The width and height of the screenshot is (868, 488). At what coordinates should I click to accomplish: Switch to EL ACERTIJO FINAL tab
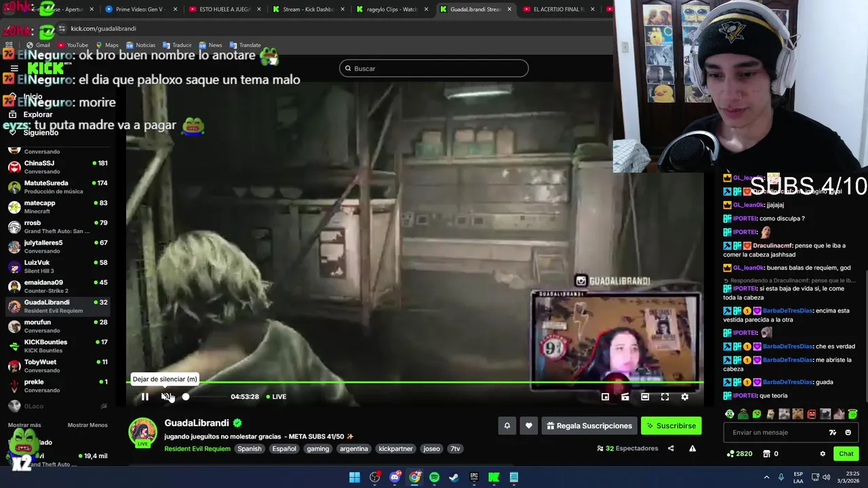[559, 9]
